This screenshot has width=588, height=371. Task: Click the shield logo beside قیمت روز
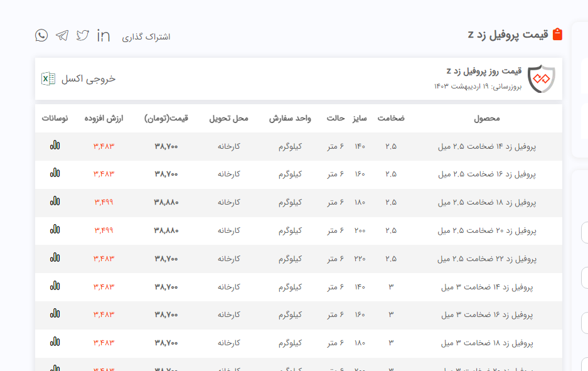coord(541,79)
